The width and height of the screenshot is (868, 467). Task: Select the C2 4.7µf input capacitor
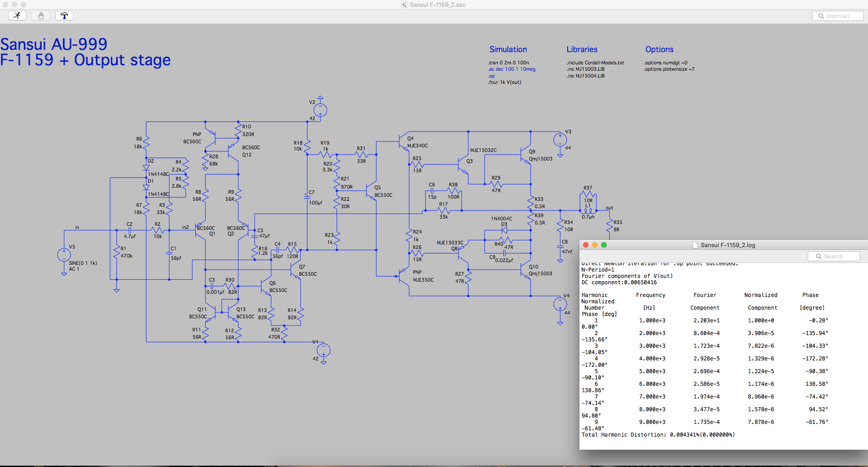(130, 230)
